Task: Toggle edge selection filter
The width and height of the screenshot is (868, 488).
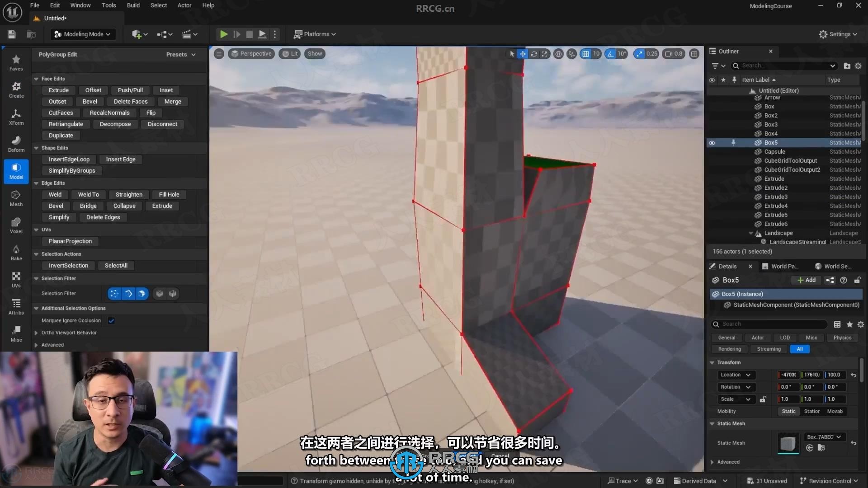Action: 128,294
